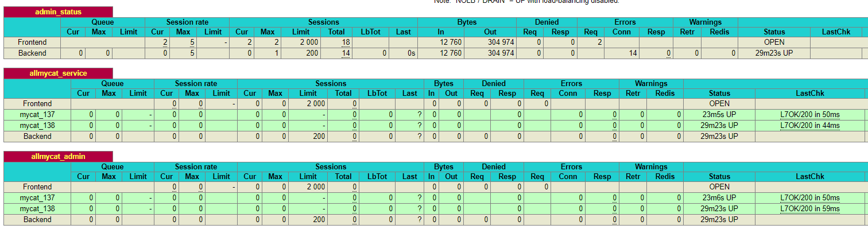Click 'Queue' header in allmycat_admin table
Viewport: 868px width, 229px height.
coord(112,167)
